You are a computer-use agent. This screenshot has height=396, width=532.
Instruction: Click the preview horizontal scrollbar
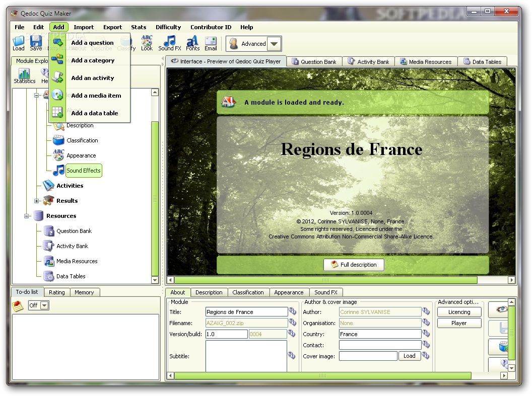coord(326,280)
